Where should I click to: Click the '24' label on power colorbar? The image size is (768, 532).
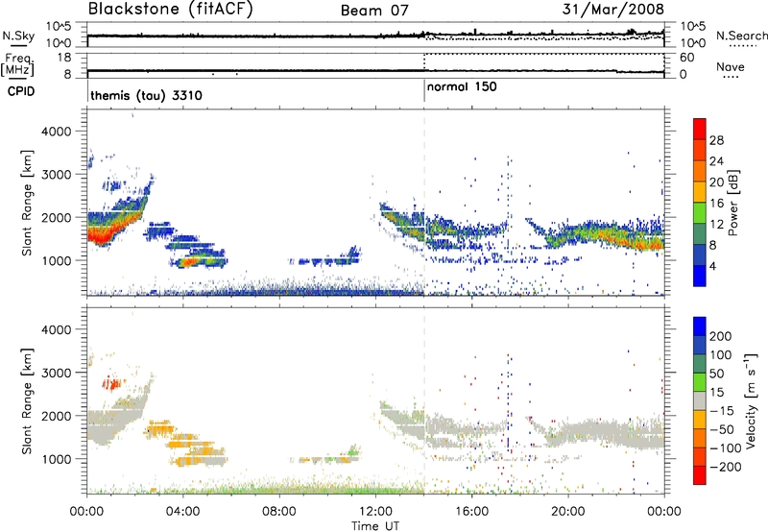pyautogui.click(x=716, y=161)
